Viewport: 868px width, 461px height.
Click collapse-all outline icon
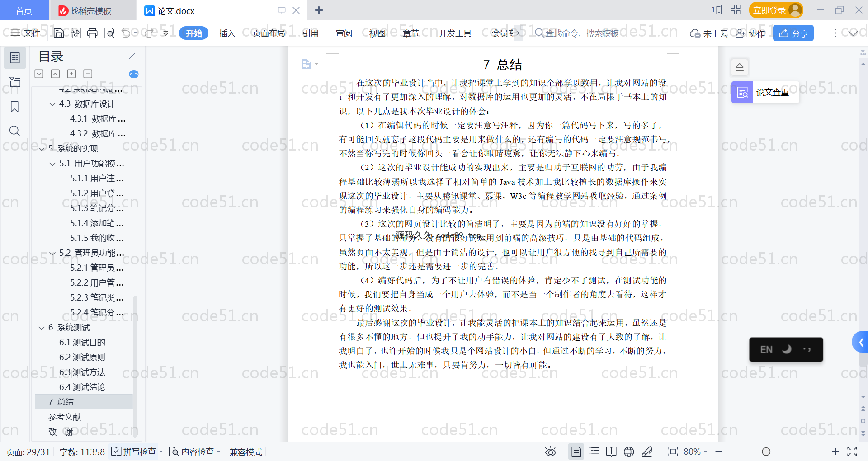tap(55, 74)
